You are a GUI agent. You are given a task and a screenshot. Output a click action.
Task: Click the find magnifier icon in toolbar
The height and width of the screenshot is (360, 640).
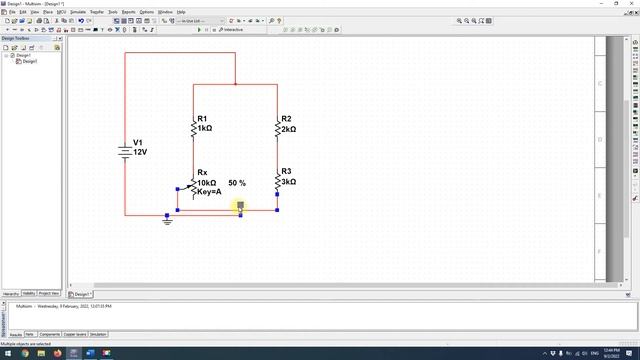[x=271, y=21]
